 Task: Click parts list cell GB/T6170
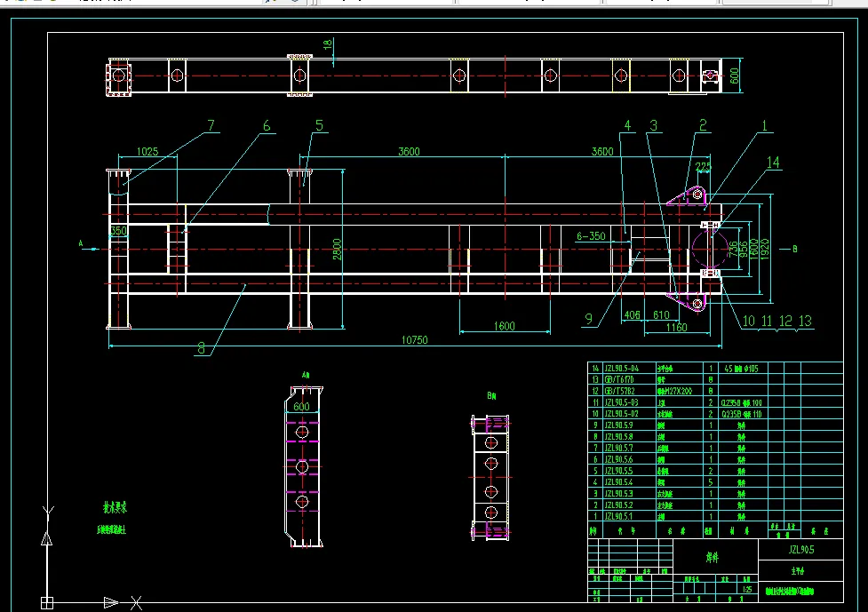pyautogui.click(x=618, y=379)
